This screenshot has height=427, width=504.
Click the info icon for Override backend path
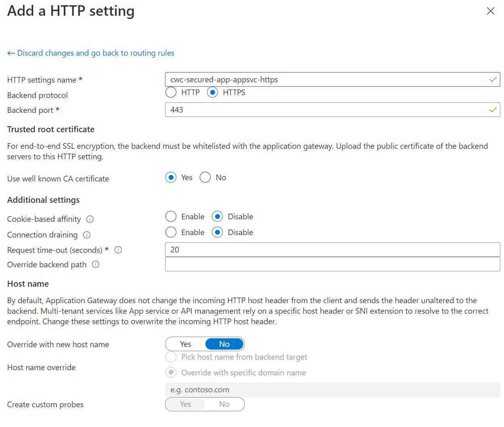tap(96, 265)
